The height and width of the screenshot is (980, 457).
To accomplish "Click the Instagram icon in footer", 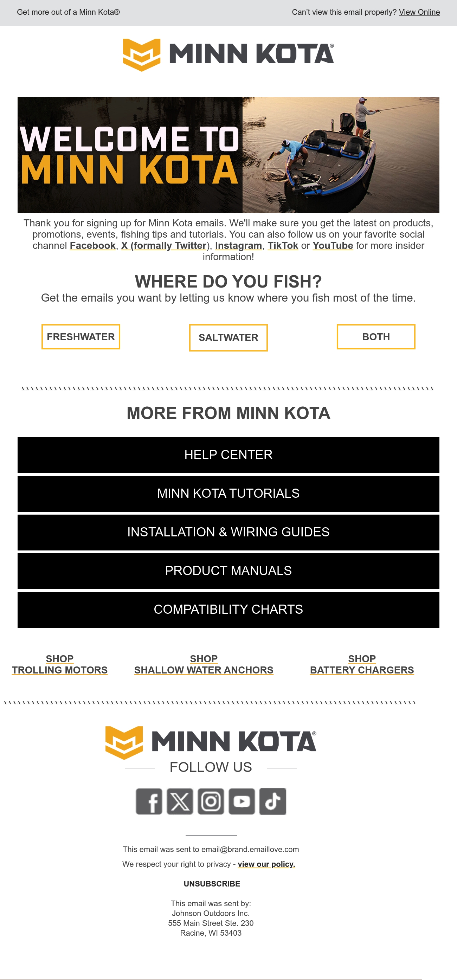I will click(211, 801).
